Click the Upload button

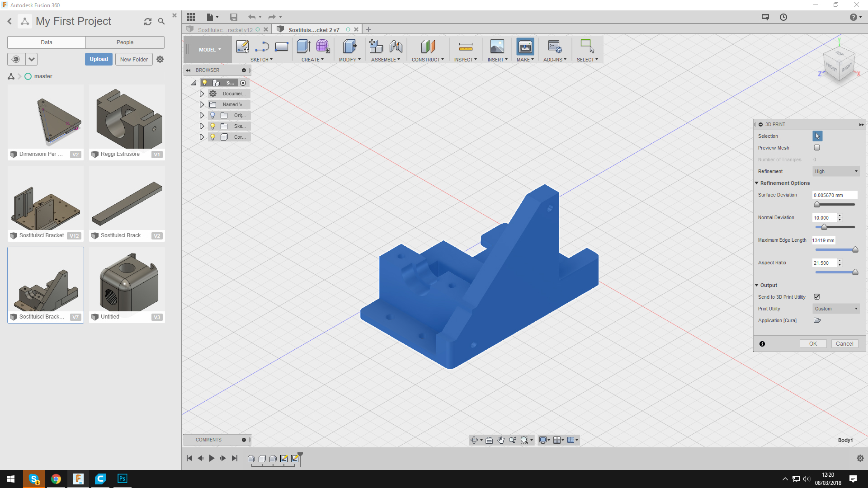(x=99, y=59)
